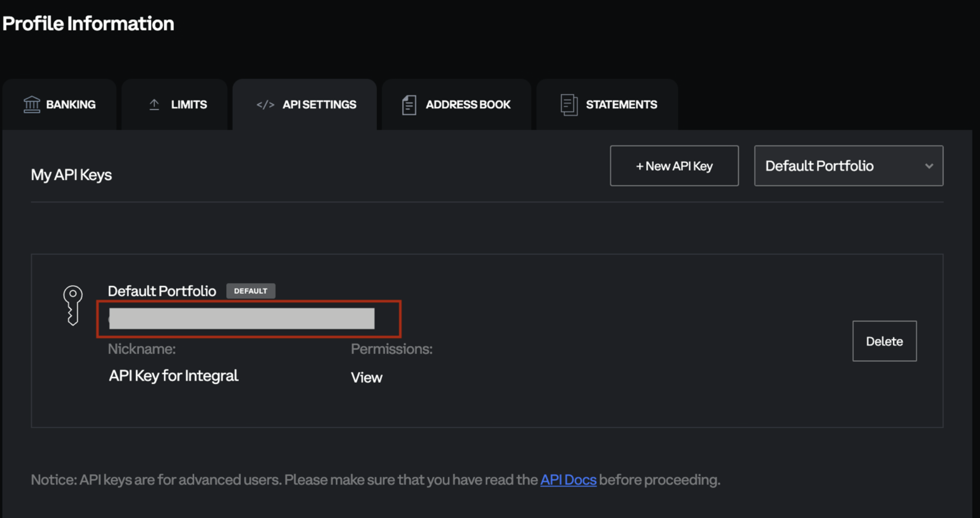980x518 pixels.
Task: Click the API Key for Integral nickname
Action: pos(173,376)
